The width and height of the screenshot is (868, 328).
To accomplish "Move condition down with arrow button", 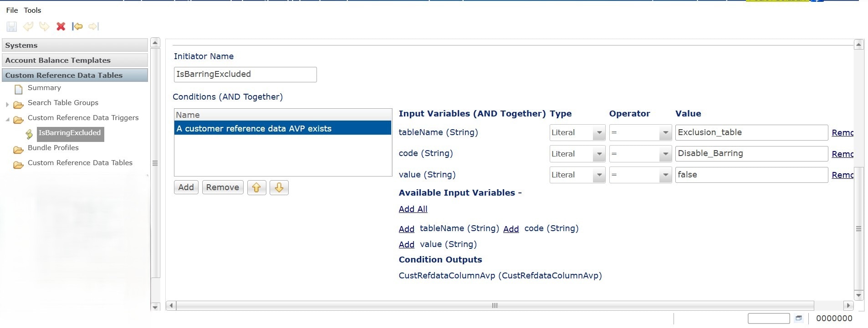I will point(279,187).
